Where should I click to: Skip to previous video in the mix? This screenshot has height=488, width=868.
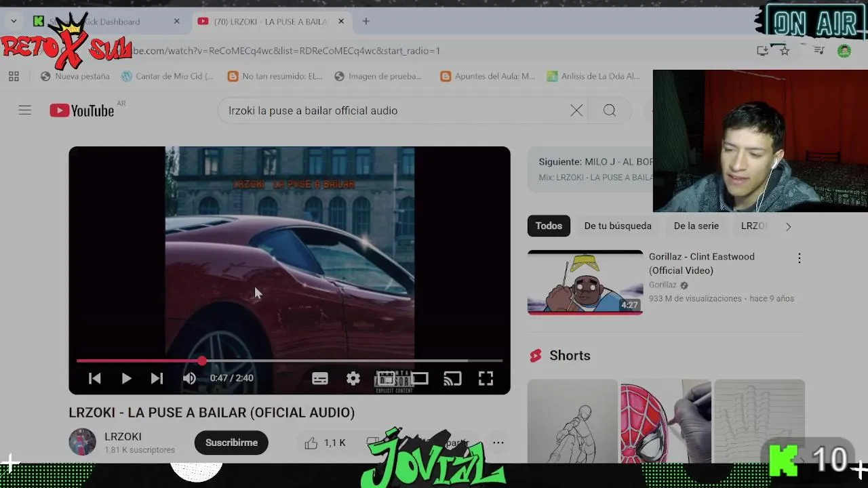[x=95, y=378]
